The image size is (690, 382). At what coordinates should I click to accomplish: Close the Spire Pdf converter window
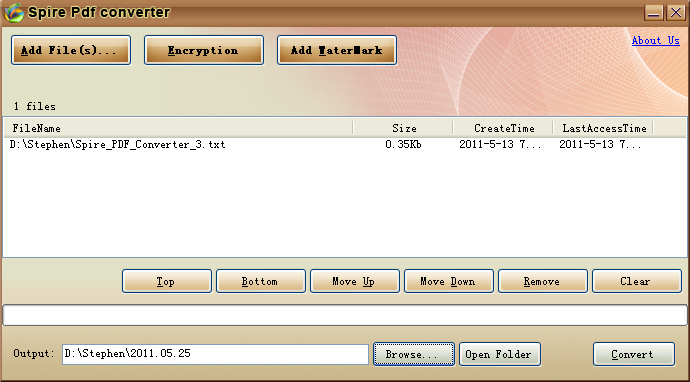coord(675,12)
